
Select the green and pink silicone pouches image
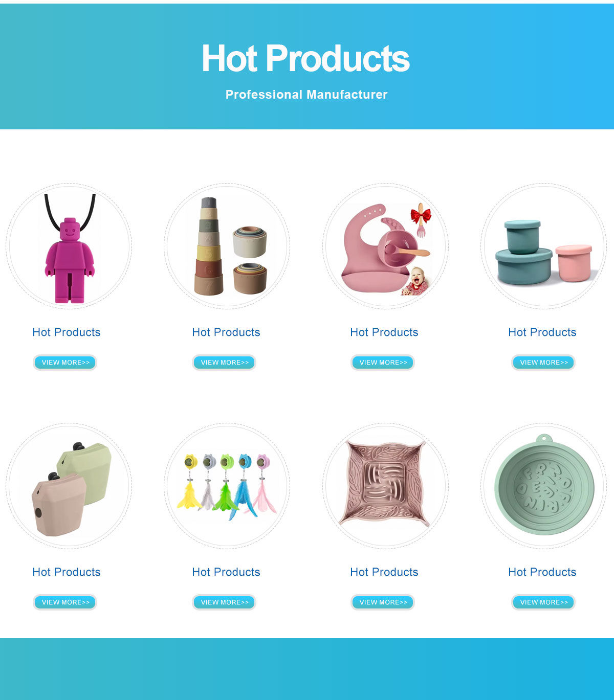69,486
